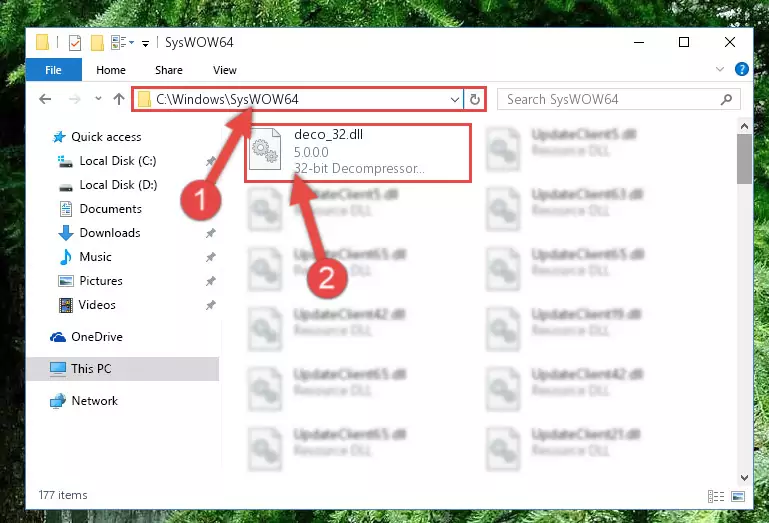Go up one folder level
769x523 pixels.
point(119,99)
